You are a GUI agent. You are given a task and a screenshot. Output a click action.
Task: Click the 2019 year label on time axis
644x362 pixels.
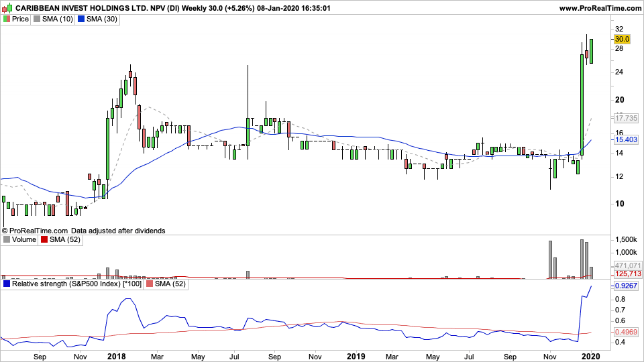[x=356, y=356]
